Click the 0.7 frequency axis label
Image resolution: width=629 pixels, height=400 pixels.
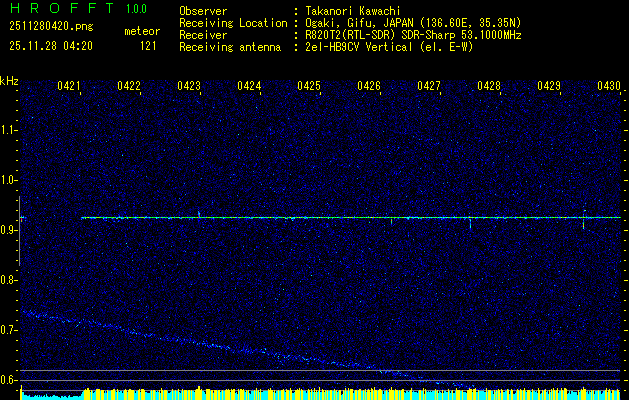(9, 330)
